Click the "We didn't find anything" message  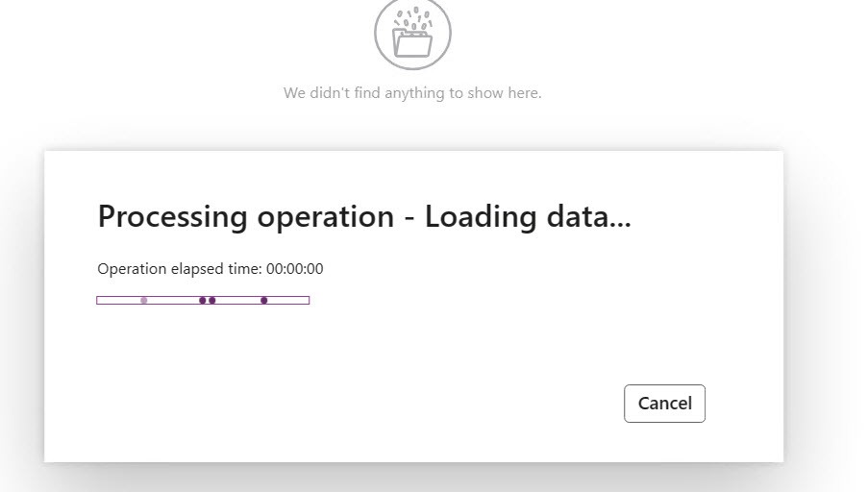pyautogui.click(x=412, y=93)
